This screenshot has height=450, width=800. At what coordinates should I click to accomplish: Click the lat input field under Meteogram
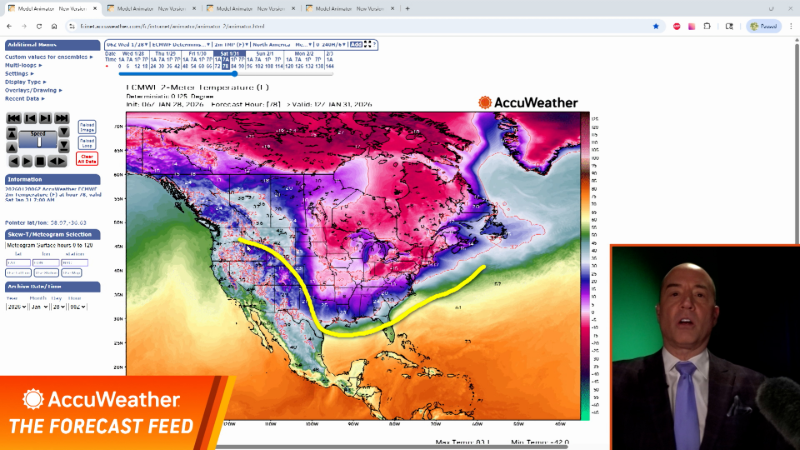pyautogui.click(x=18, y=263)
